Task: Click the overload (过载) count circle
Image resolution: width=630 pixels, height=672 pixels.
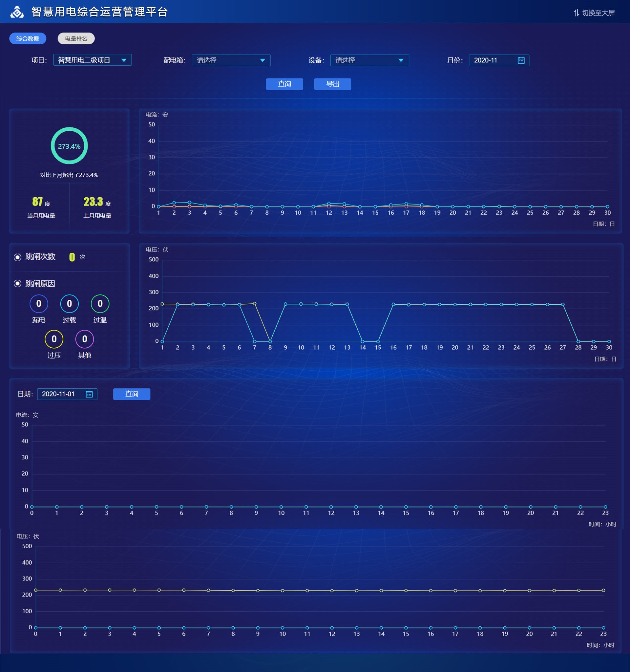Action: (69, 304)
